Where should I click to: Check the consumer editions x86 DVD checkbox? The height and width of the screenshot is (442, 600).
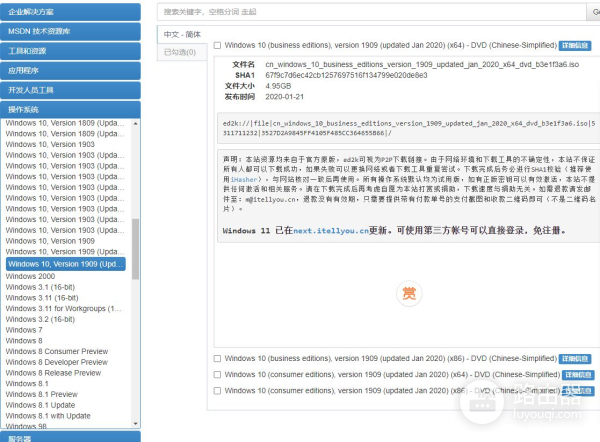[x=217, y=391]
